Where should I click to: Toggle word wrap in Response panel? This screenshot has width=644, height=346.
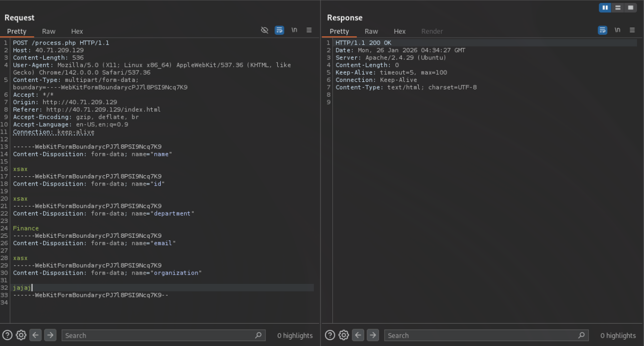pos(602,30)
